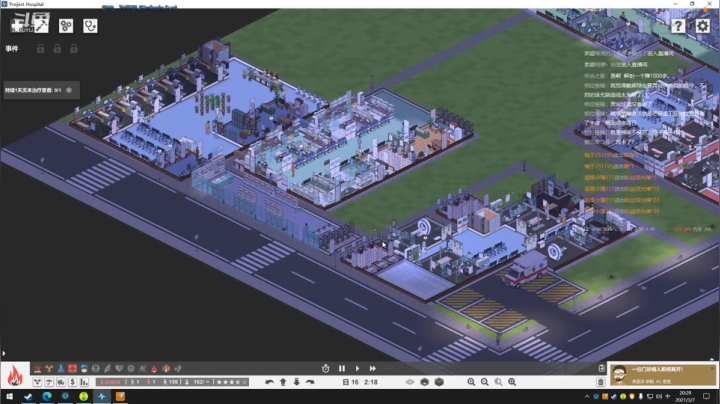Open the dollar finances panel
Screen dimensions: 720x404
point(73,382)
